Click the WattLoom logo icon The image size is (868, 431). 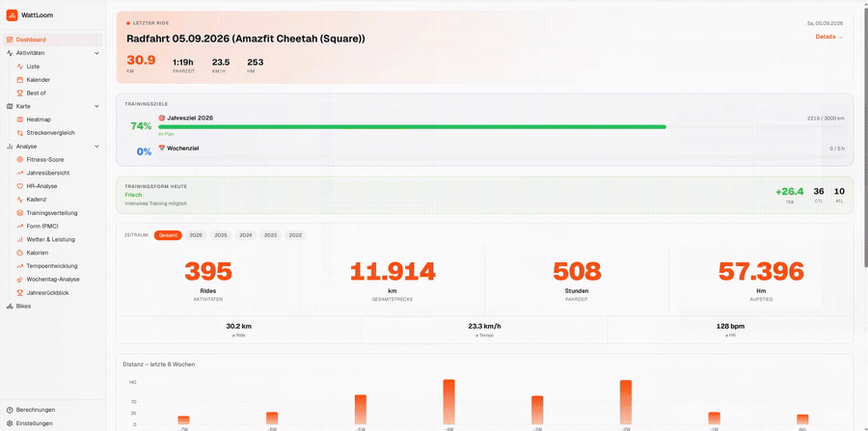[x=12, y=15]
